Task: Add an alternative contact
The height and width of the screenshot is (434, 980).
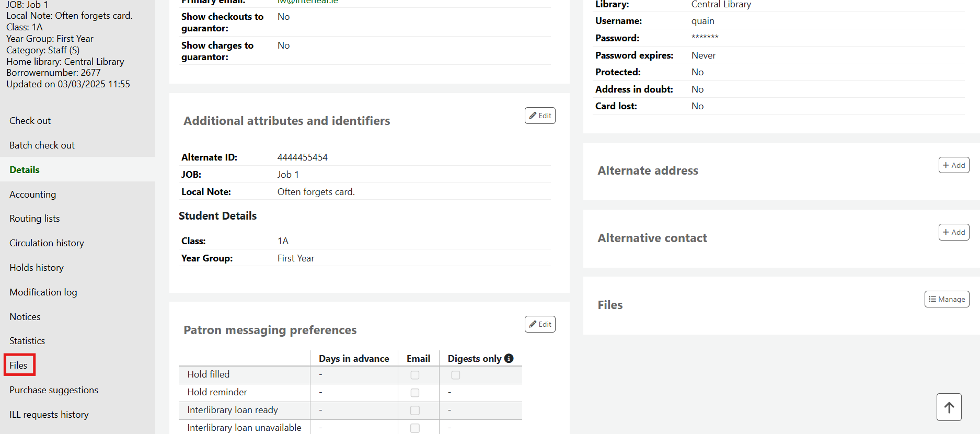Action: pos(954,232)
